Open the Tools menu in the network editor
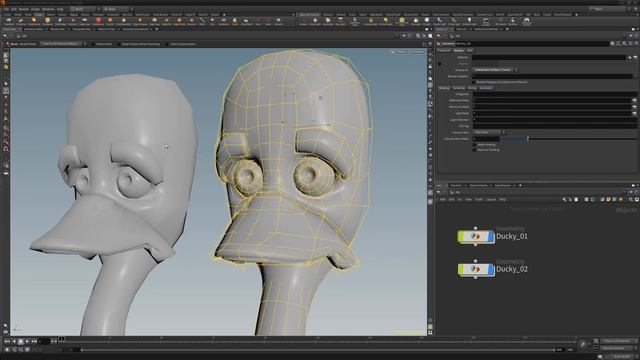The width and height of the screenshot is (640, 360). [479, 199]
